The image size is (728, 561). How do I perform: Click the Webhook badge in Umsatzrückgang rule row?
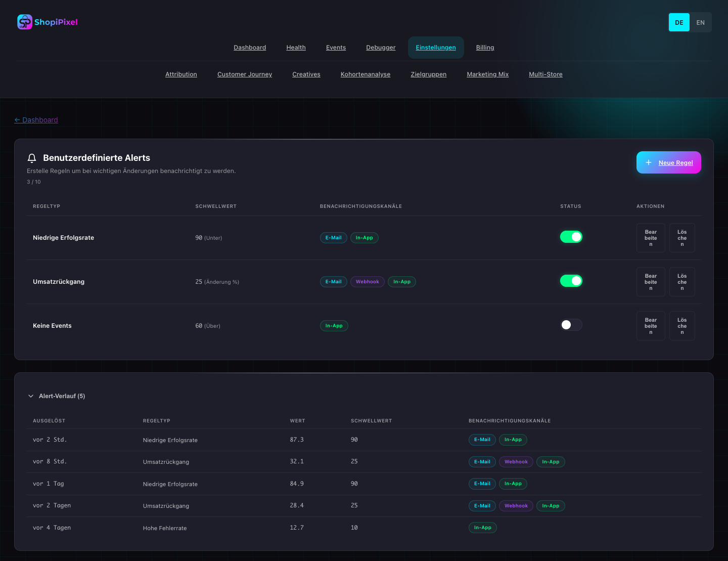[367, 282]
